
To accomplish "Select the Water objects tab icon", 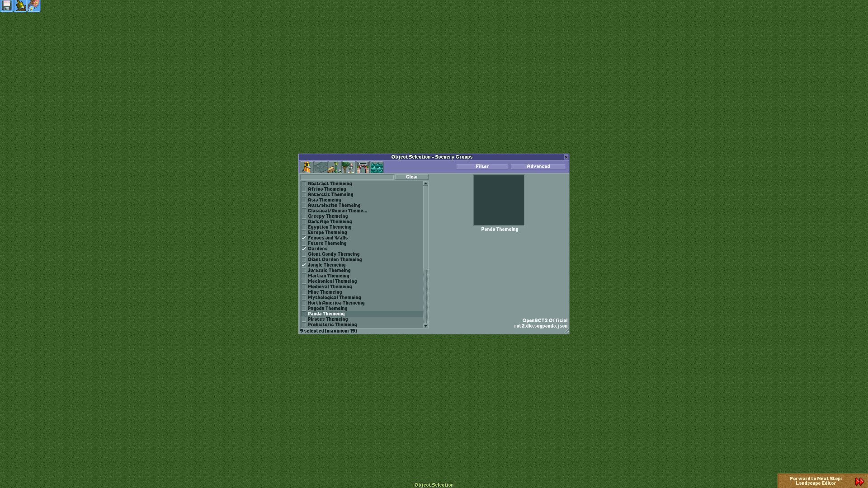I will 378,167.
